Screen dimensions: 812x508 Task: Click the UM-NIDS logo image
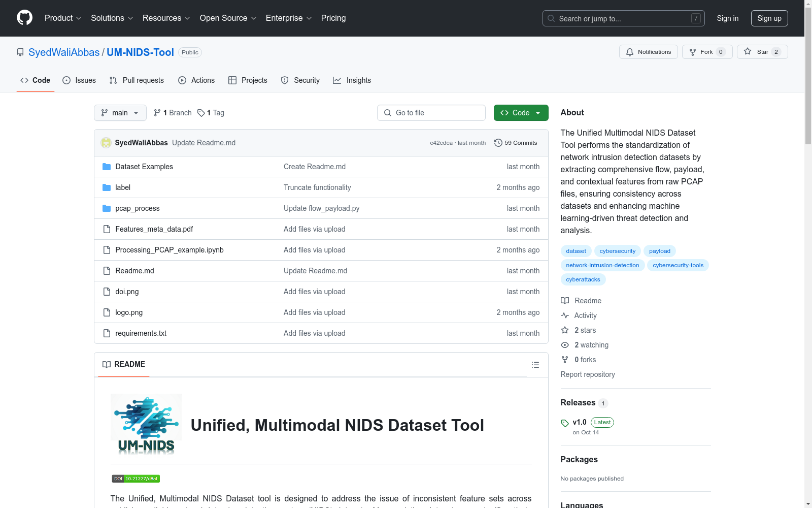(146, 424)
